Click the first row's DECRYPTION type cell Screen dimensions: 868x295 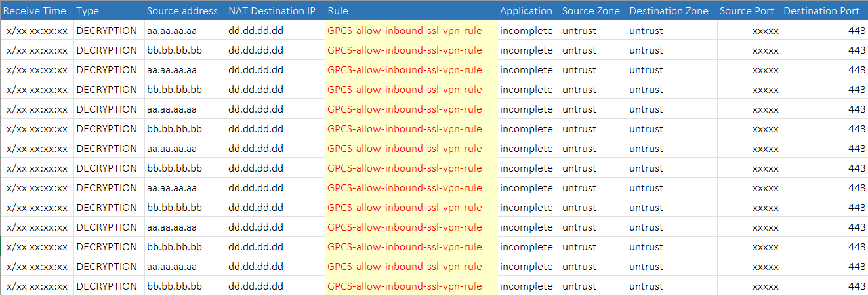tap(107, 31)
